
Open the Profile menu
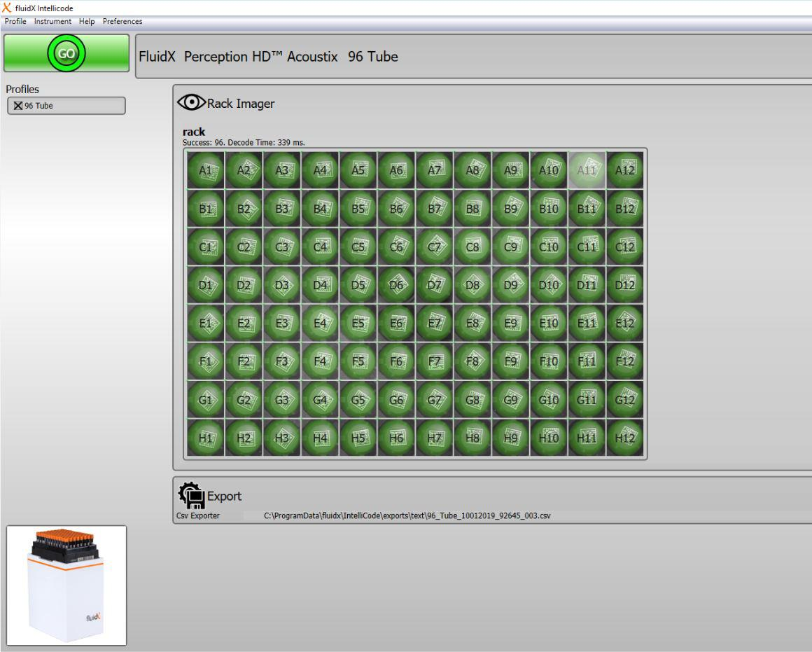coord(15,21)
